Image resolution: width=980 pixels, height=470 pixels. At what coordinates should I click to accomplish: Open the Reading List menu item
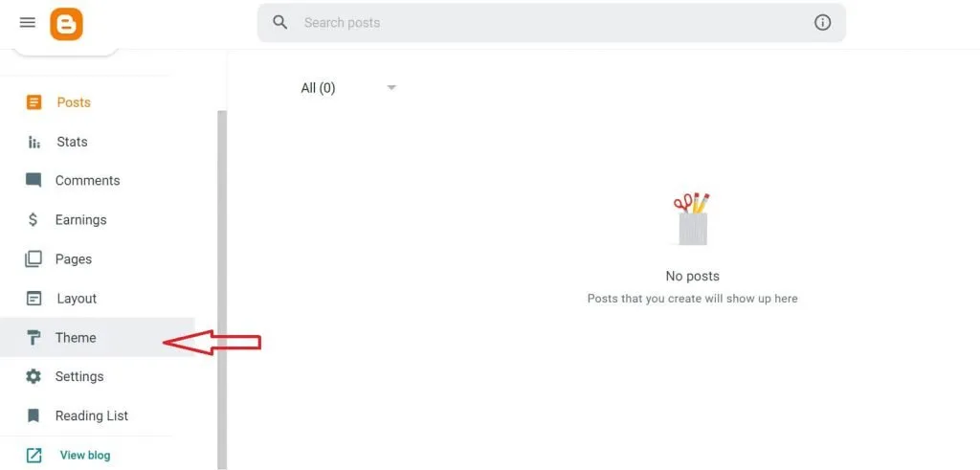point(92,415)
